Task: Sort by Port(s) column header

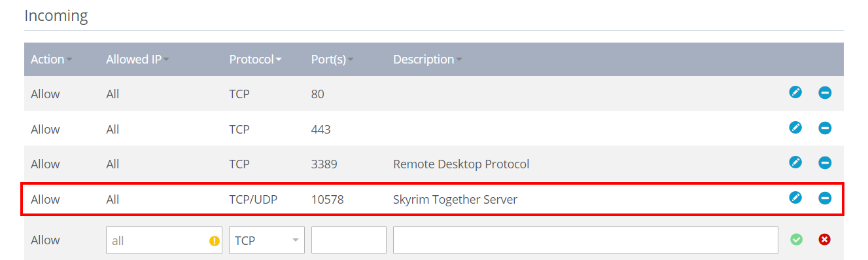Action: pos(332,59)
